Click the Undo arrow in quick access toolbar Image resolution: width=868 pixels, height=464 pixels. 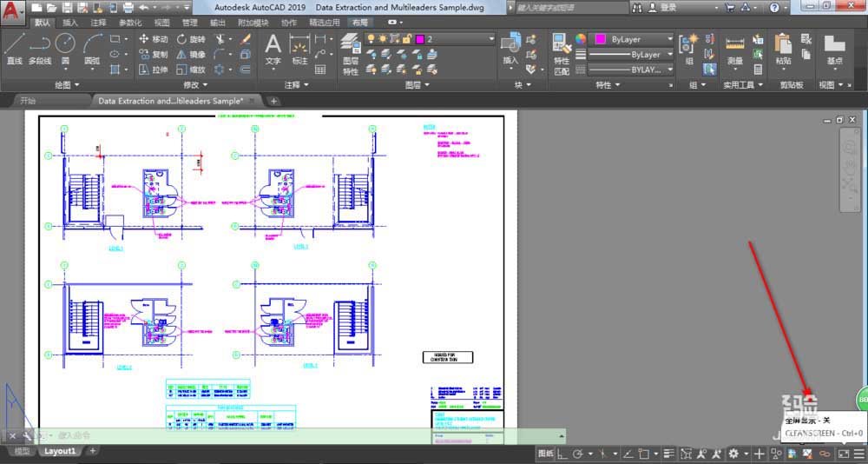click(x=143, y=8)
